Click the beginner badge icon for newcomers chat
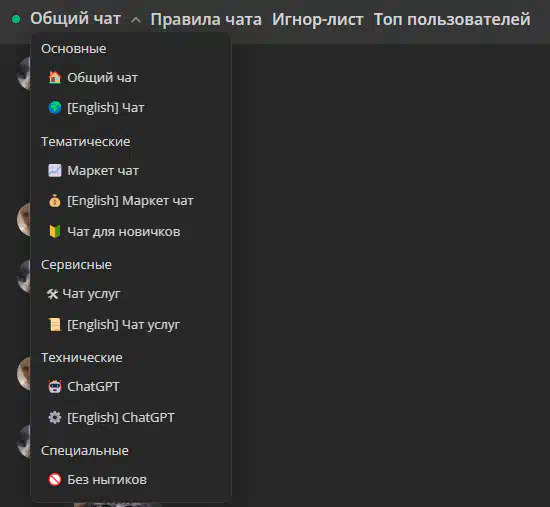This screenshot has height=507, width=550. (55, 232)
